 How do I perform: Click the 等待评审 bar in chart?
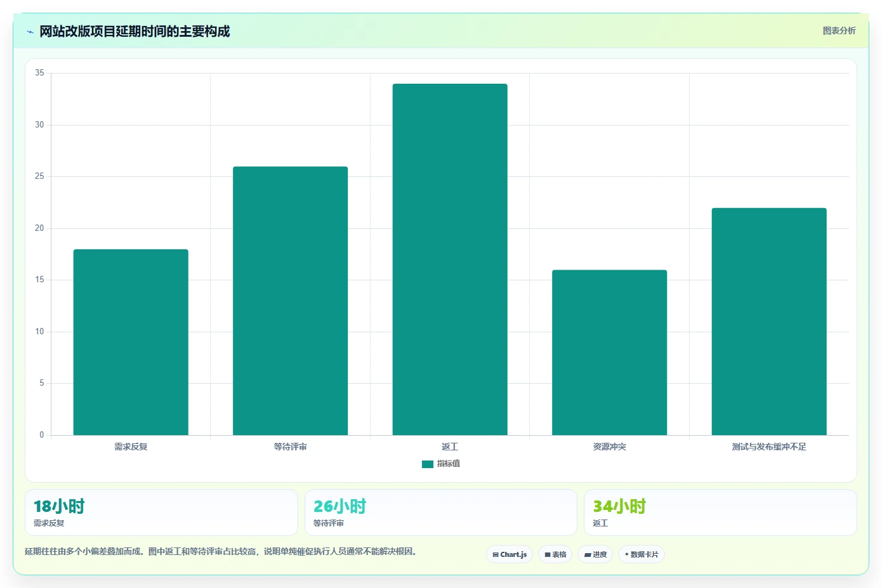pyautogui.click(x=290, y=301)
